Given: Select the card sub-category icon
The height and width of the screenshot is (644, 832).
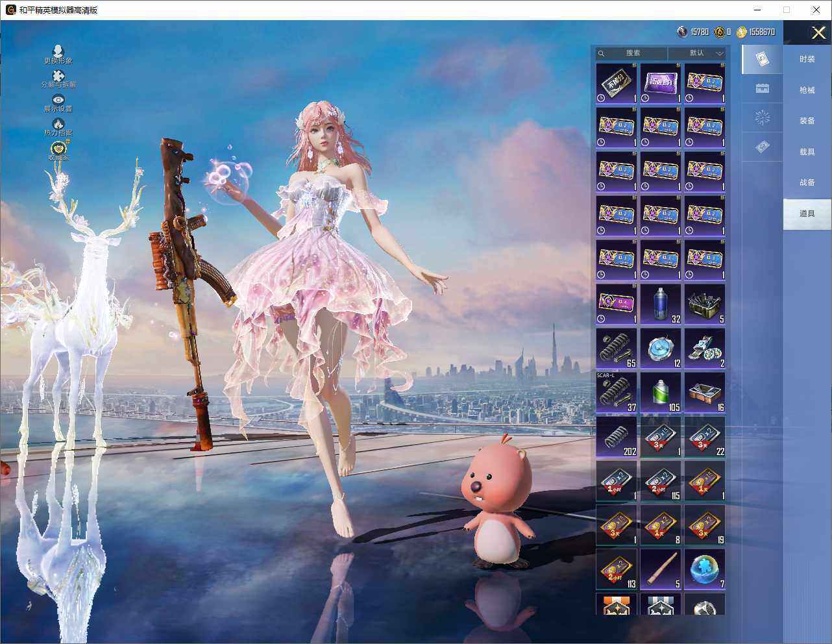Looking at the screenshot, I should click(x=763, y=60).
